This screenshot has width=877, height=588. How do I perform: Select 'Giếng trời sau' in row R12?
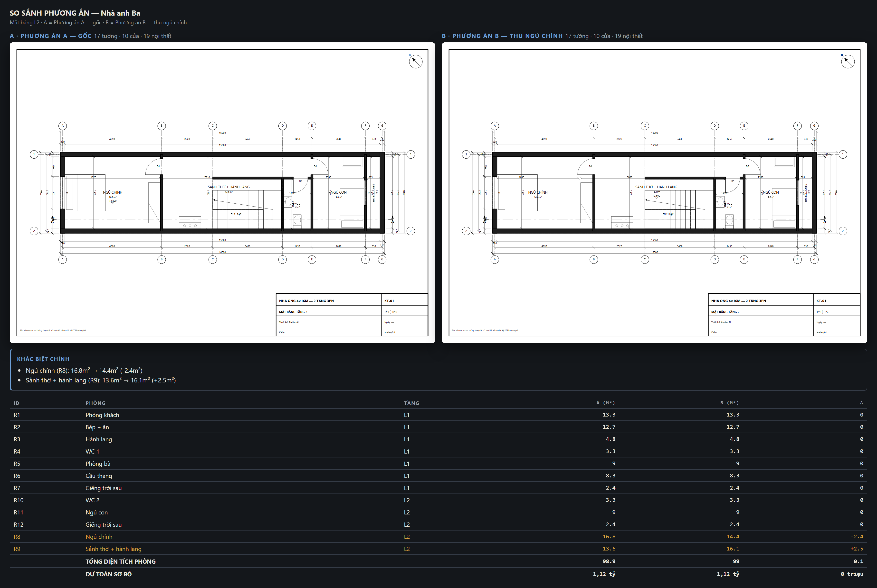pos(104,525)
